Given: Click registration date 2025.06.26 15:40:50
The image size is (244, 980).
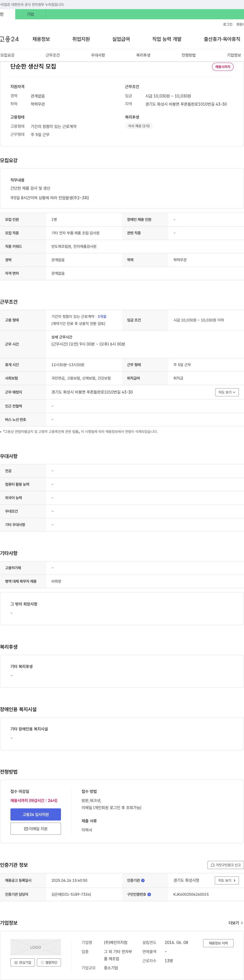Looking at the screenshot, I should tap(69, 880).
